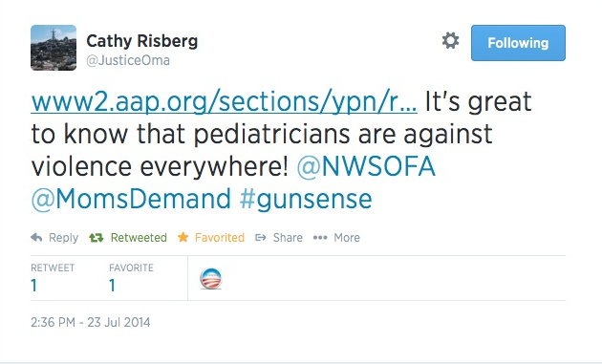The width and height of the screenshot is (602, 364).
Task: Click the reply arrow icon
Action: pos(36,238)
